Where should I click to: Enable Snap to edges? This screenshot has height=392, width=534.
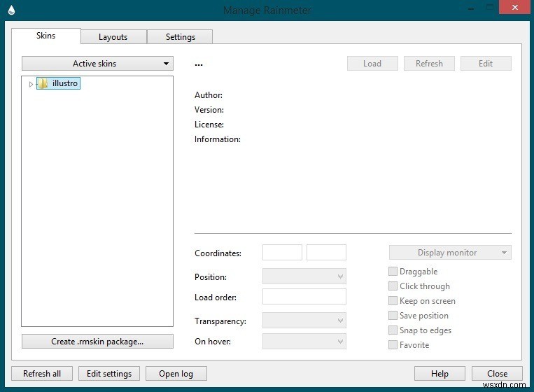pos(393,330)
